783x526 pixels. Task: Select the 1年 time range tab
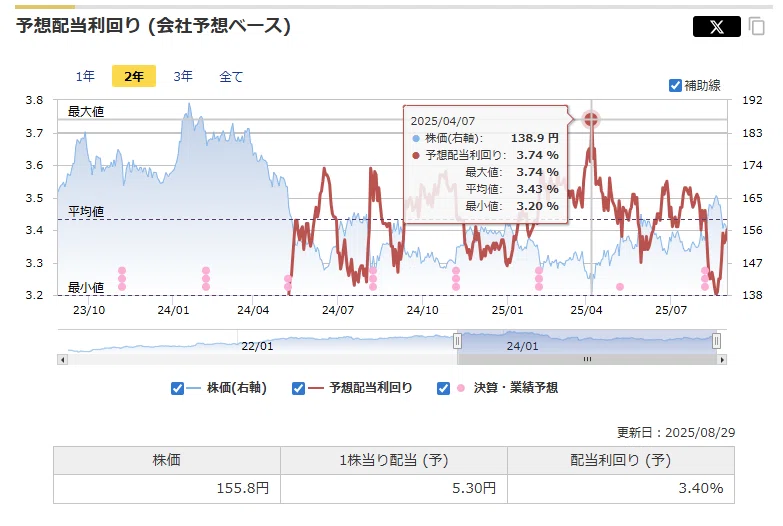[x=85, y=76]
